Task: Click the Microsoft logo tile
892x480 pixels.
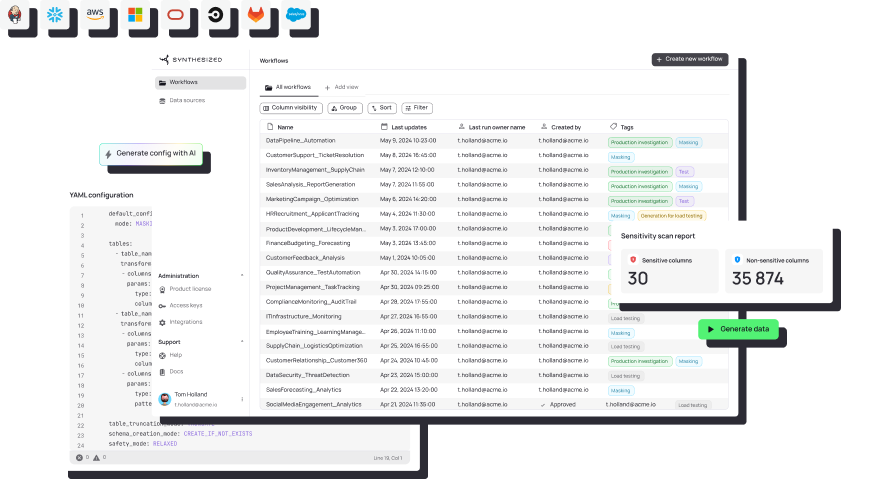Action: point(135,15)
